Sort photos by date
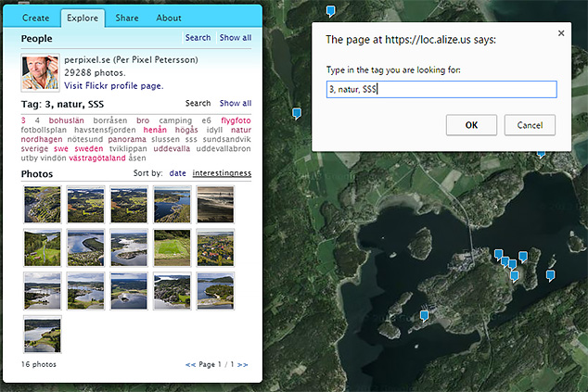Viewport: 588px width, 392px height. click(x=178, y=173)
